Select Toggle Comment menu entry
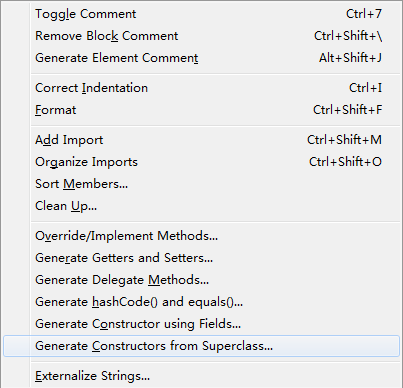Viewport: 403px width, 388px height. [201, 14]
